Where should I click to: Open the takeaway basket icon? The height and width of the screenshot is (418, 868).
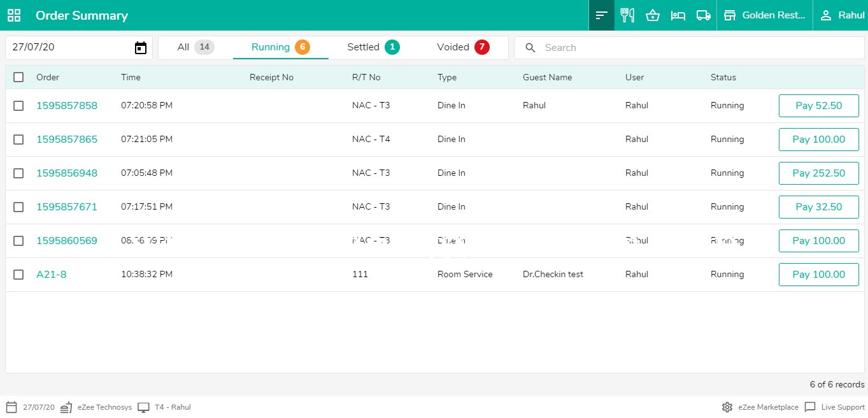pos(653,15)
